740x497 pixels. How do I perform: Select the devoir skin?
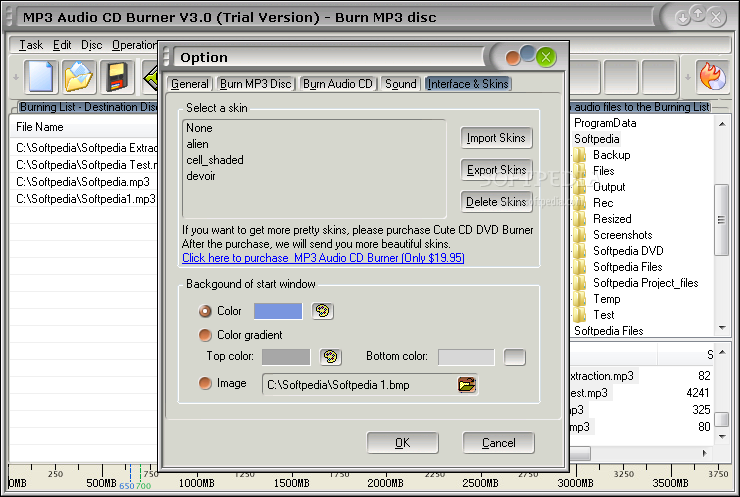point(201,176)
